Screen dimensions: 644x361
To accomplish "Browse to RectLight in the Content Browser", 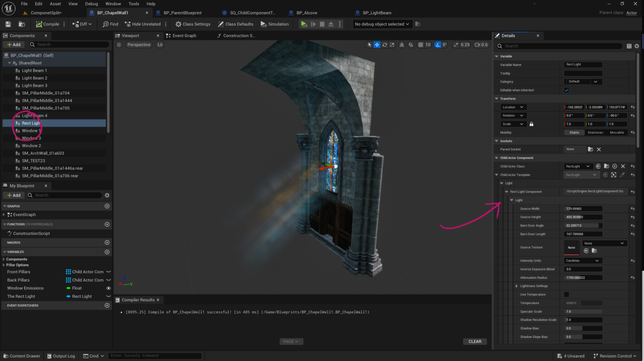I will pyautogui.click(x=606, y=166).
